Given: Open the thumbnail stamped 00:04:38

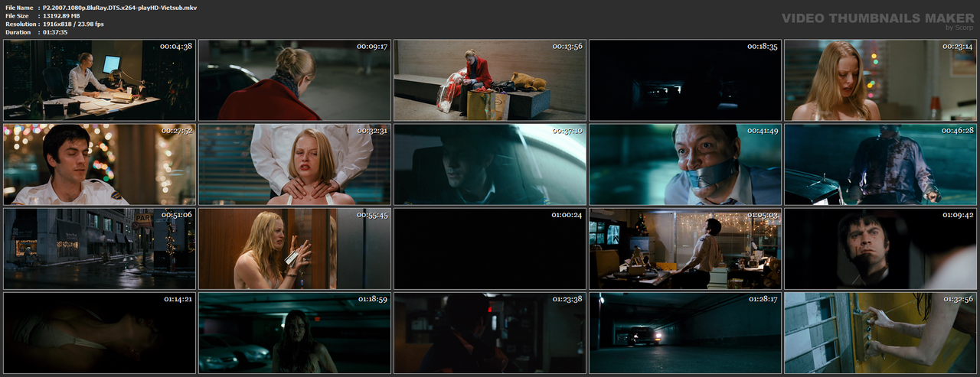Looking at the screenshot, I should (100, 80).
